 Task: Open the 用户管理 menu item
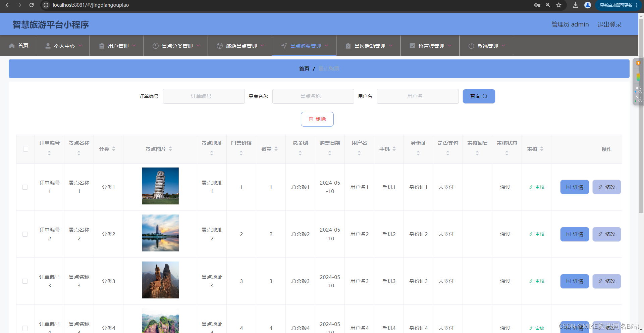117,45
